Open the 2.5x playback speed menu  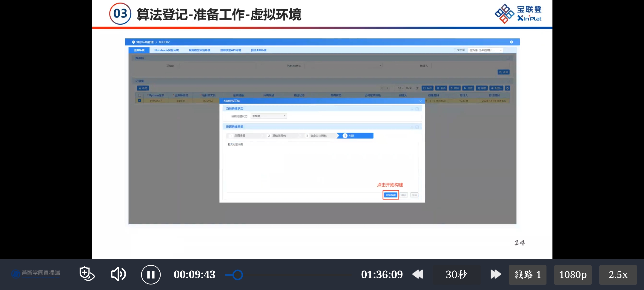pyautogui.click(x=618, y=275)
